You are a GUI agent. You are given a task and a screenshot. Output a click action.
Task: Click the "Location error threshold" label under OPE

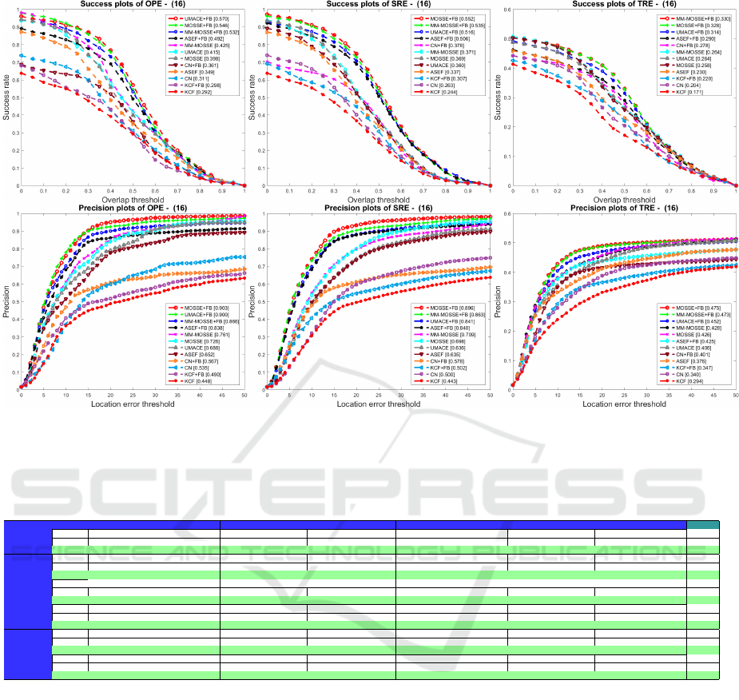pyautogui.click(x=133, y=404)
